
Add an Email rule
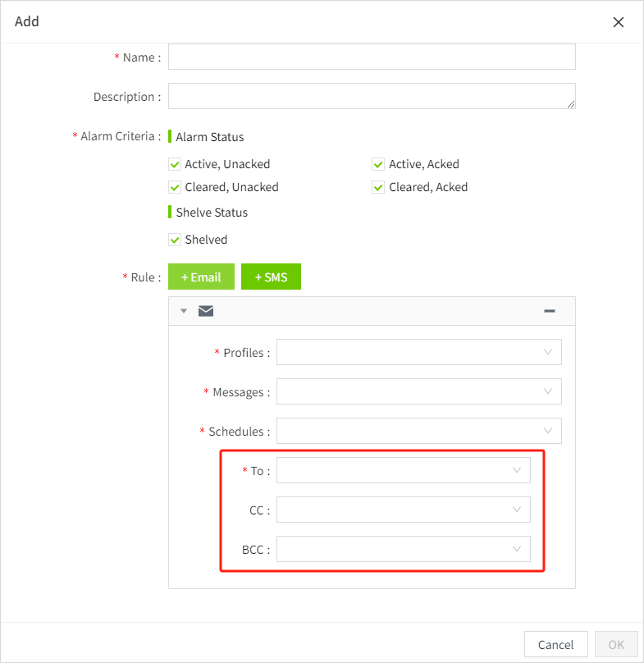coord(201,277)
